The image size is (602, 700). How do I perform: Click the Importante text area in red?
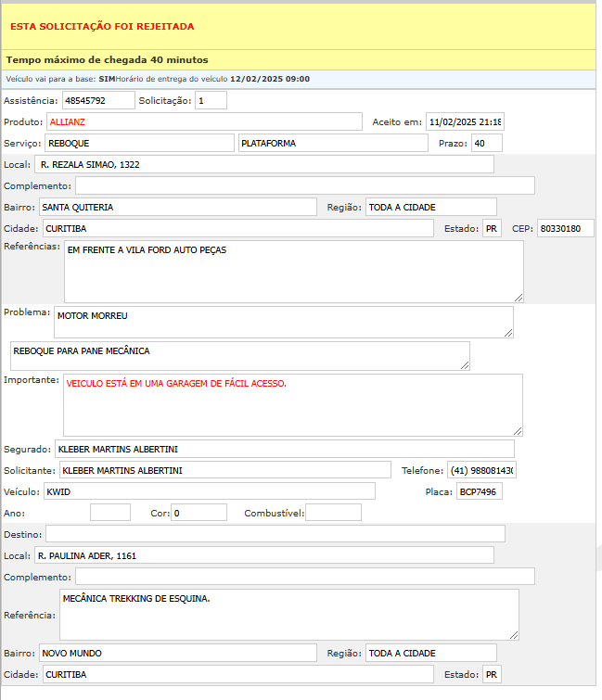point(293,404)
